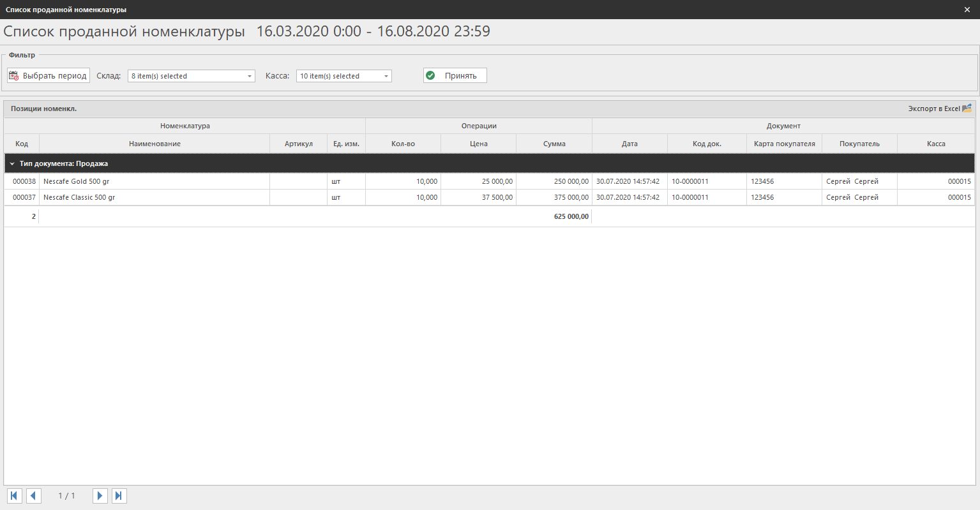Viewport: 980px width, 510px height.
Task: Sort by the Сумма column header
Action: click(x=554, y=144)
